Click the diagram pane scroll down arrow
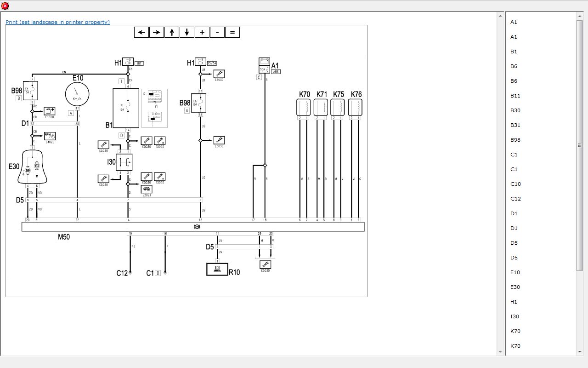This screenshot has width=588, height=368. point(500,352)
